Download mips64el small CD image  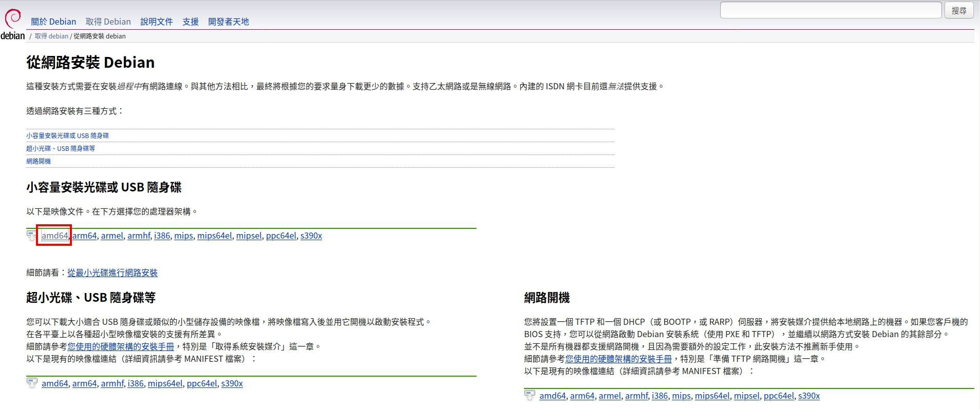point(215,236)
